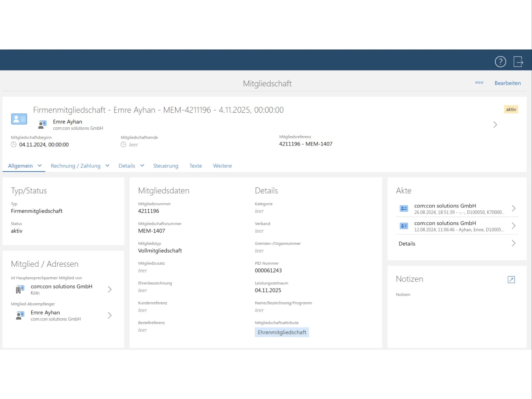Click Emre Ayhan contact icon under Aboempfänger
The width and height of the screenshot is (532, 399).
click(x=20, y=316)
